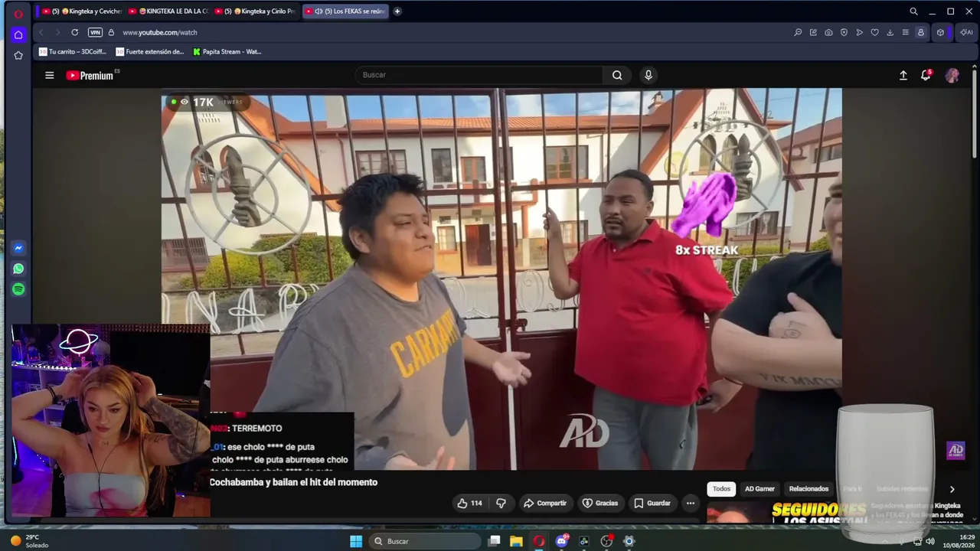This screenshot has width=980, height=551.
Task: Open the SEGUIDORES recommended video thumbnail
Action: tap(788, 512)
